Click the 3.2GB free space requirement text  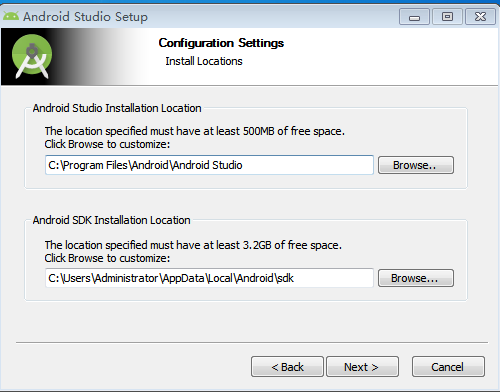click(x=193, y=245)
